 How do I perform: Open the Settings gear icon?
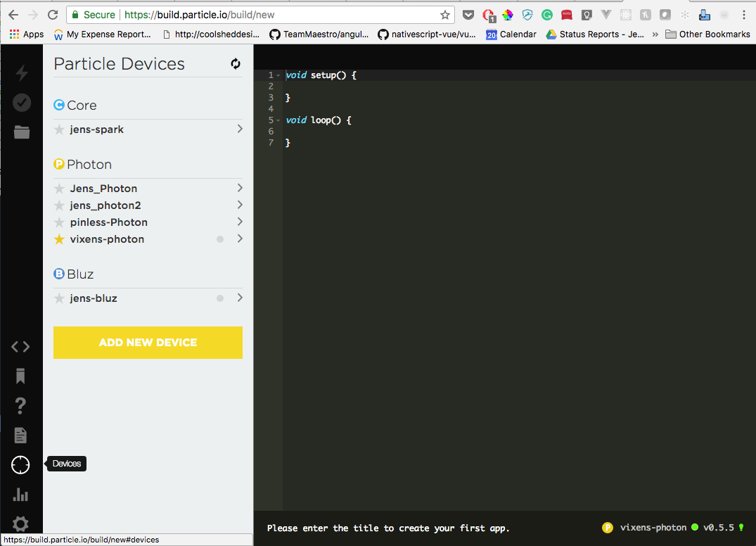pyautogui.click(x=20, y=523)
